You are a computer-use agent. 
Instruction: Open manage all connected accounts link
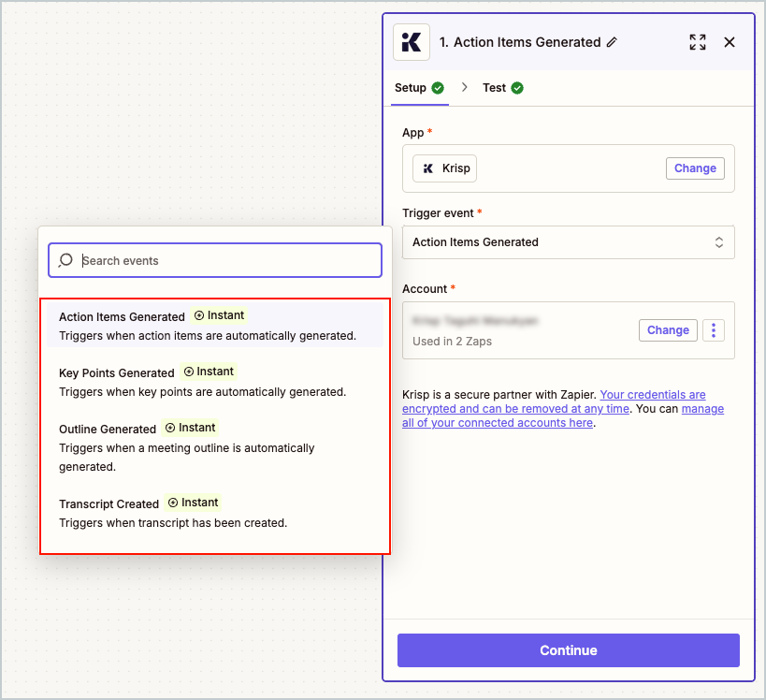pos(563,416)
